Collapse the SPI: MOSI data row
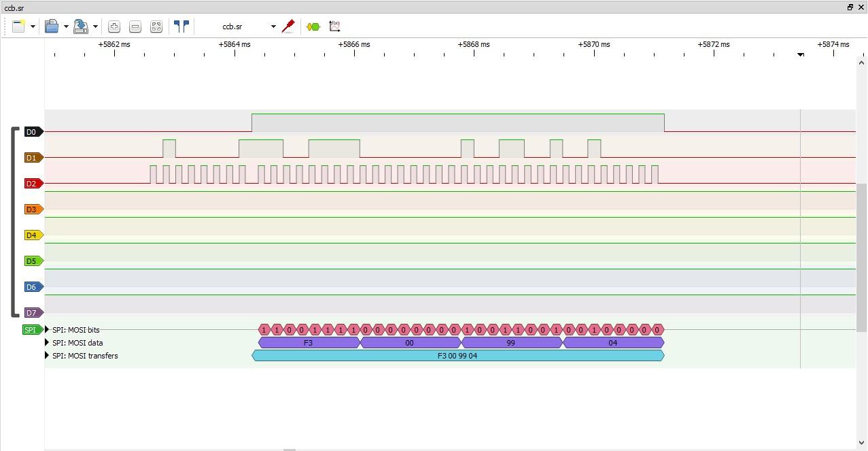 [x=48, y=343]
